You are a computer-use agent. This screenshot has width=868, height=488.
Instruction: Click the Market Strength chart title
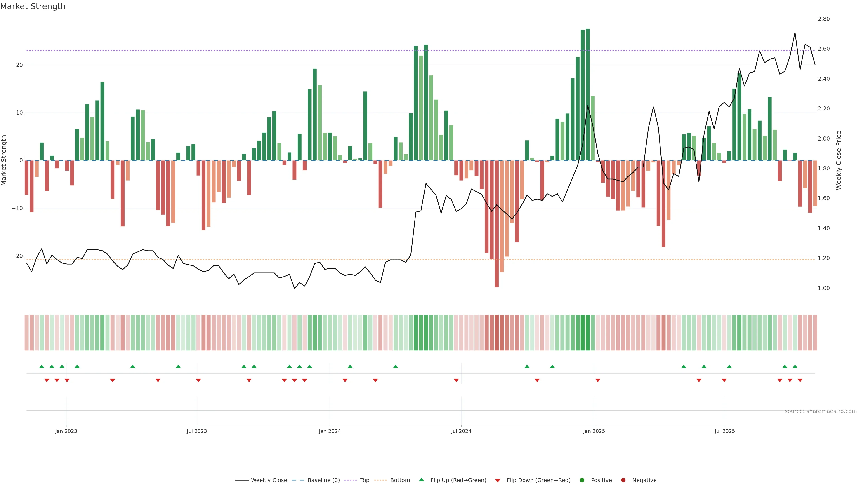(x=33, y=6)
